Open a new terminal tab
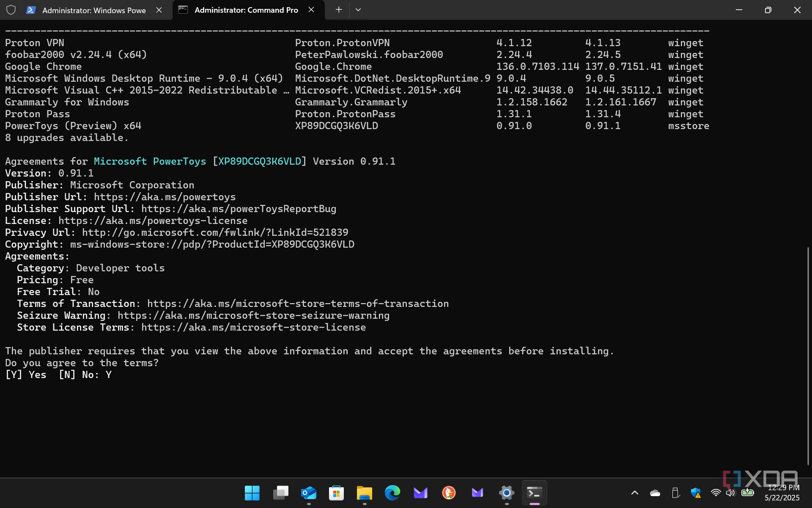The image size is (812, 508). pos(339,10)
